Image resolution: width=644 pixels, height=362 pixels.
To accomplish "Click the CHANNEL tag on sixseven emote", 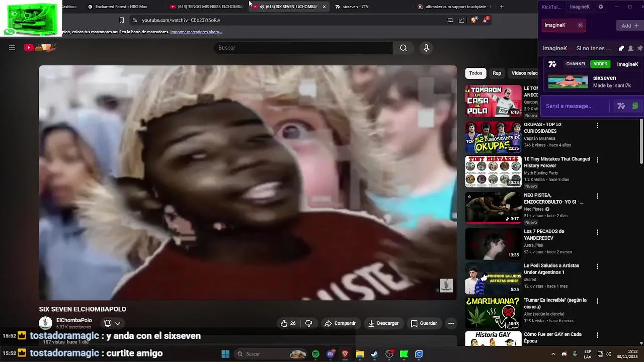I will (576, 64).
